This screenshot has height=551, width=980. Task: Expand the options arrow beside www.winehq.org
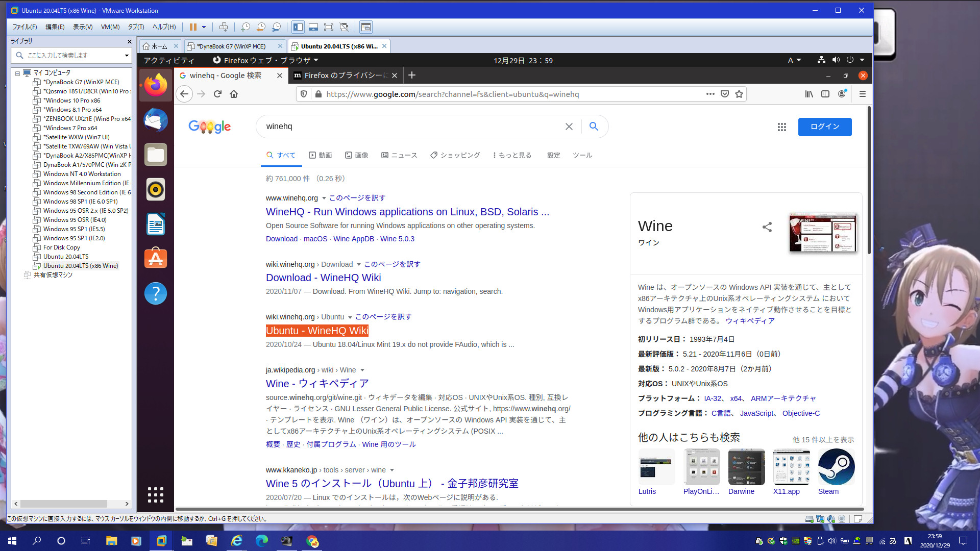coord(324,198)
